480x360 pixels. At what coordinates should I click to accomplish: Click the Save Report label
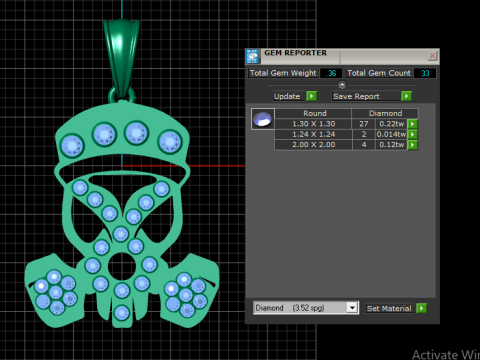(x=356, y=96)
